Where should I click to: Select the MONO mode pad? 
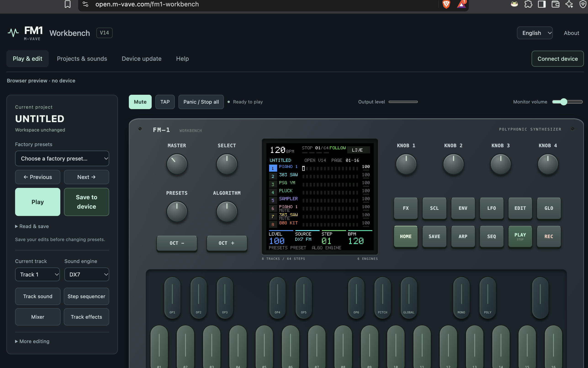(461, 297)
